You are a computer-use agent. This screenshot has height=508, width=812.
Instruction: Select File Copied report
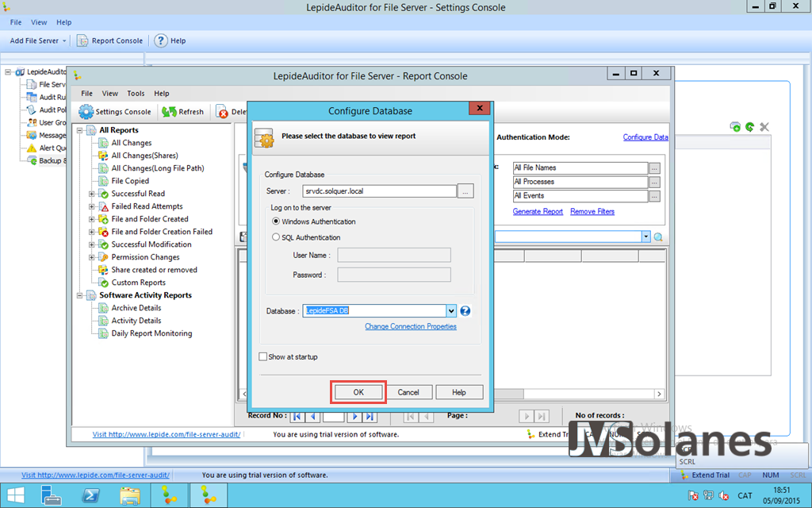[x=130, y=181]
